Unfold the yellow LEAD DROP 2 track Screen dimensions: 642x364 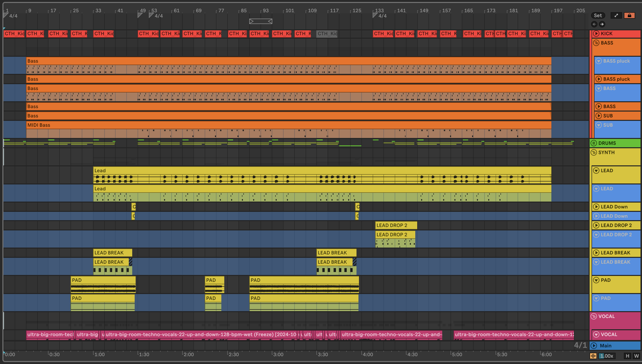point(596,225)
